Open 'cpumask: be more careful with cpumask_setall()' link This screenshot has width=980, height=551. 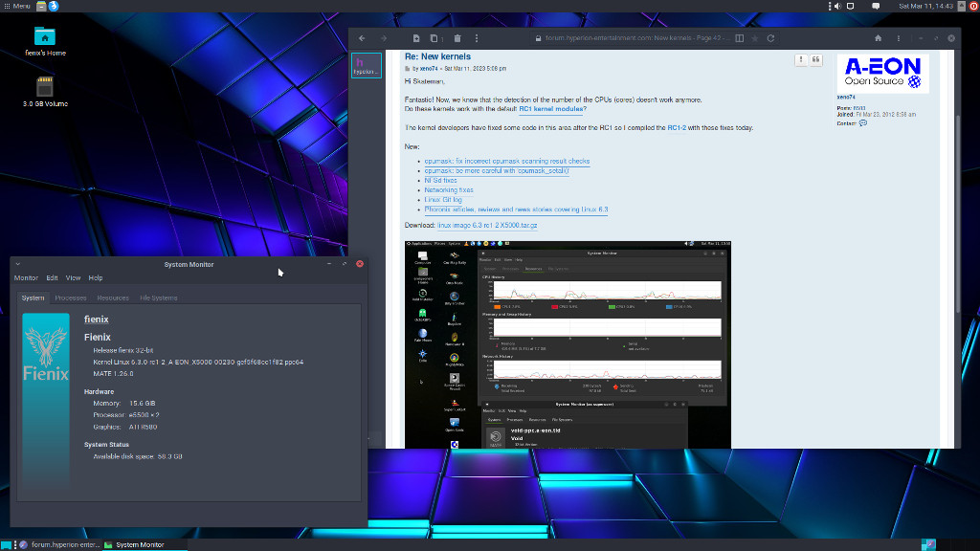(497, 170)
